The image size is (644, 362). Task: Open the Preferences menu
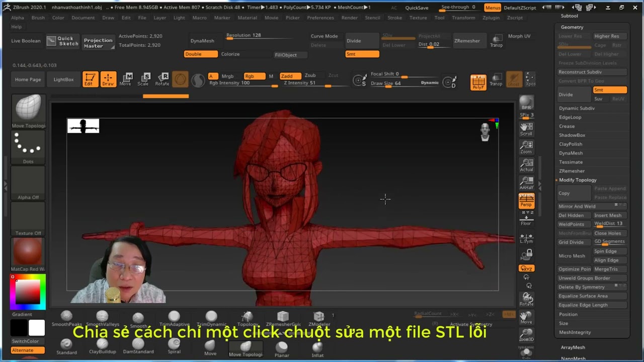coord(320,18)
